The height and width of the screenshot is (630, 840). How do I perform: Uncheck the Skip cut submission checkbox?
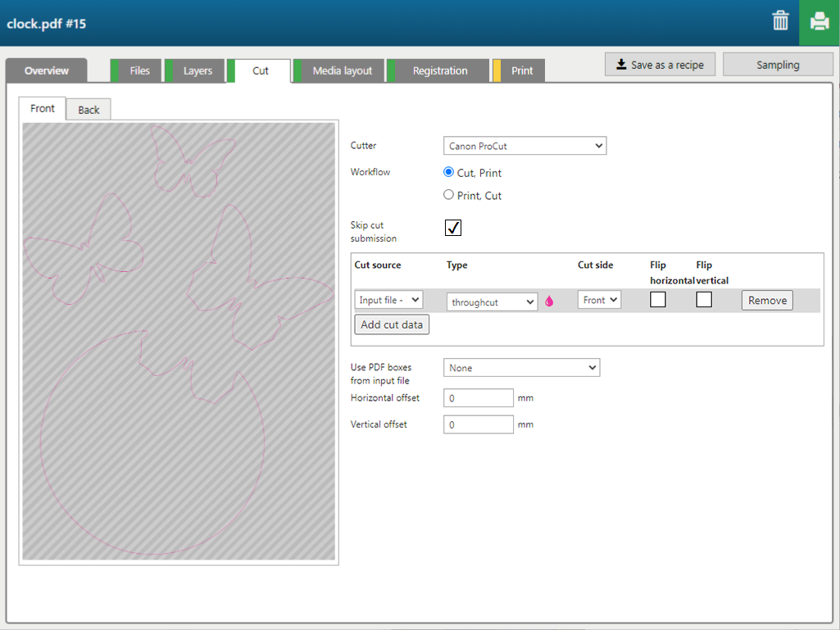453,228
